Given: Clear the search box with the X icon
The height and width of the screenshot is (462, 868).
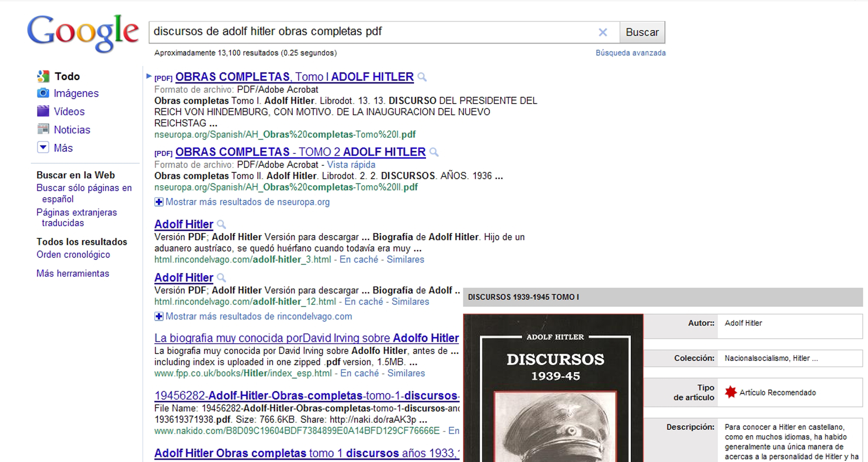Looking at the screenshot, I should 602,32.
